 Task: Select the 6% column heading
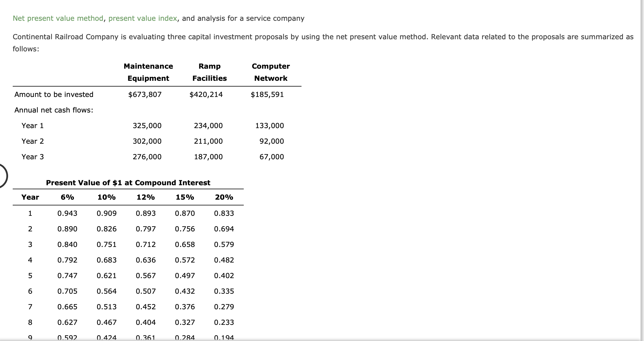(67, 197)
